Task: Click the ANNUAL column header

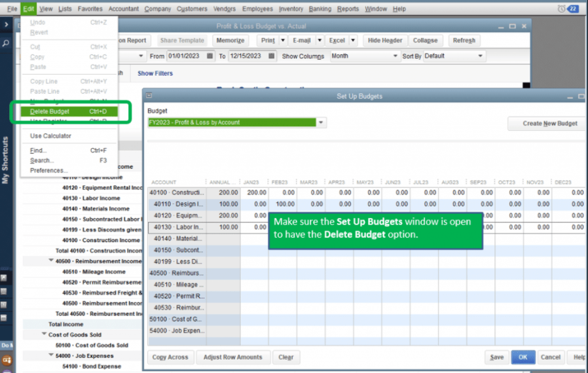Action: point(223,182)
